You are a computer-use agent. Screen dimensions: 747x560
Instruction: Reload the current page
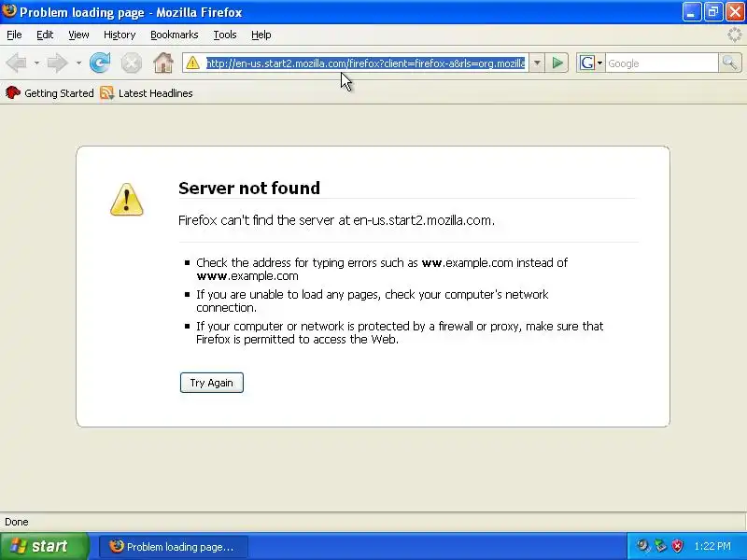(x=100, y=63)
